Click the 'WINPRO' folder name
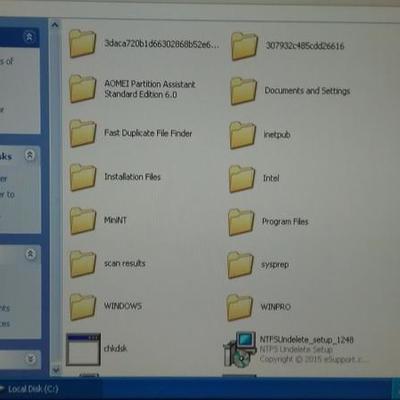 275,307
